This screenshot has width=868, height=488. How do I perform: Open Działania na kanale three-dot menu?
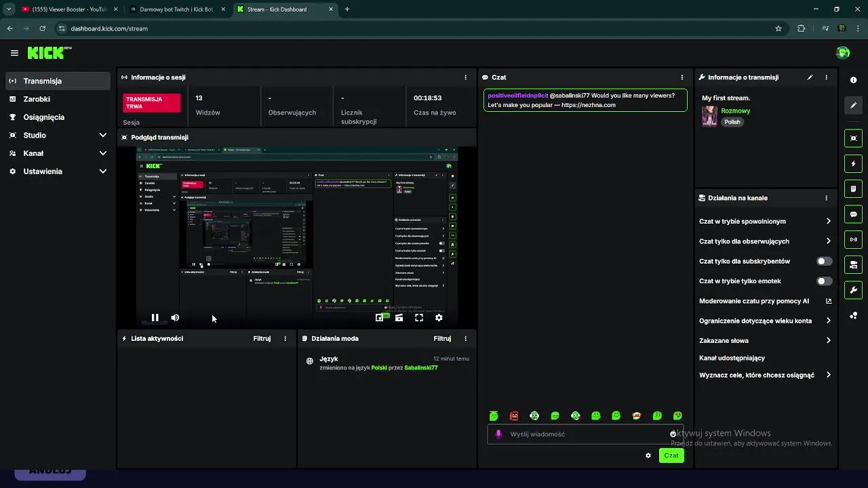826,198
